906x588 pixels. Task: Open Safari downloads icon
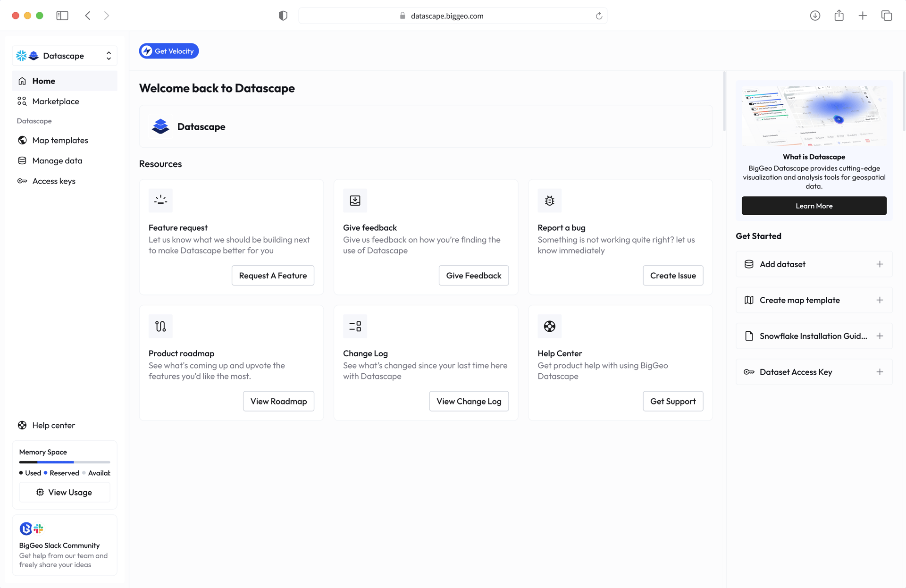click(815, 16)
